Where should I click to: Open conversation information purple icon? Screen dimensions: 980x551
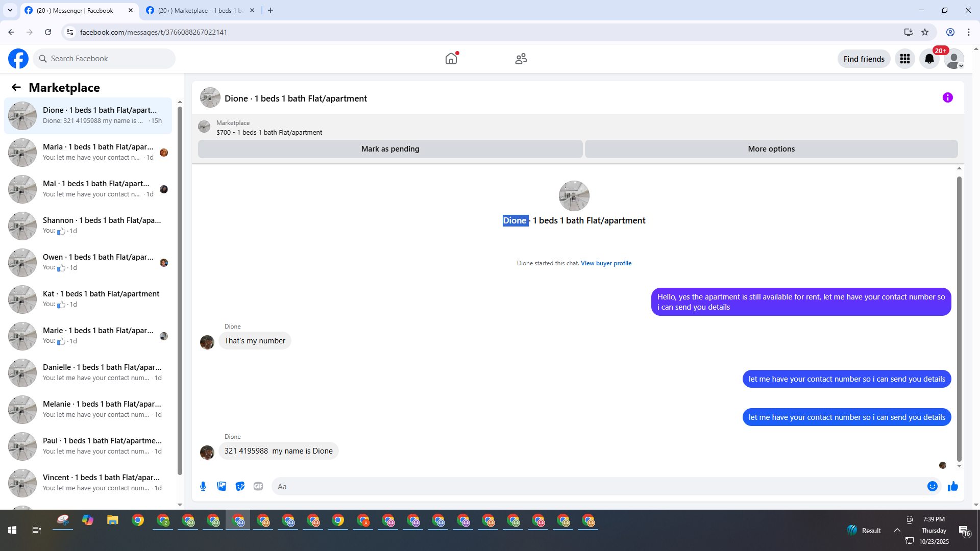coord(947,97)
